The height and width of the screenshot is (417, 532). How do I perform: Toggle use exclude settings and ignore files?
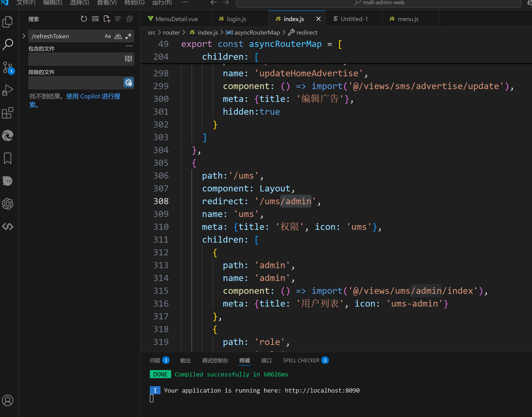[128, 82]
